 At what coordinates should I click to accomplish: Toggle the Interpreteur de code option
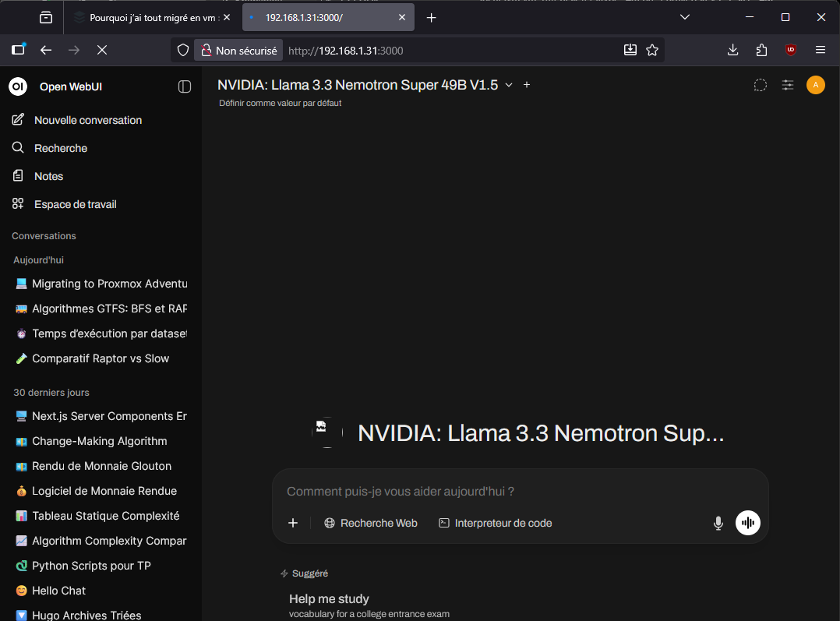495,523
